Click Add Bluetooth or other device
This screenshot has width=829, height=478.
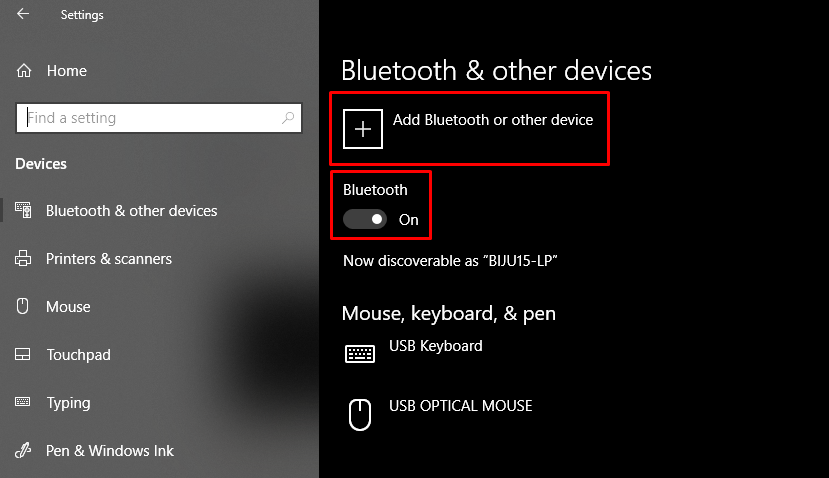pyautogui.click(x=492, y=120)
